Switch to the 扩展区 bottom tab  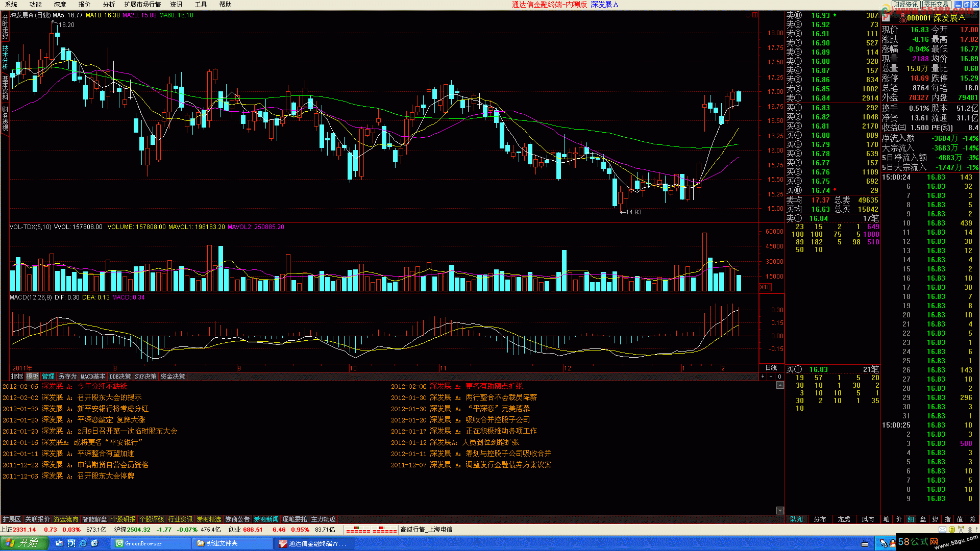click(x=11, y=519)
